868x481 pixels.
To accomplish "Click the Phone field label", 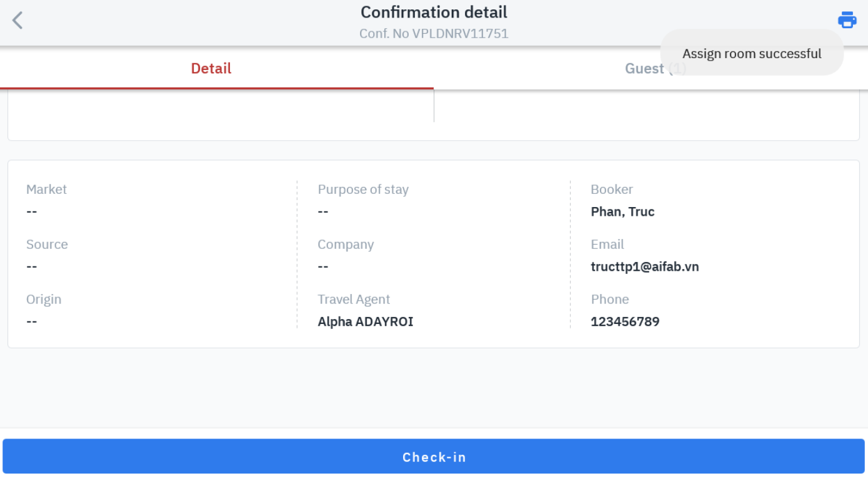I will coord(609,300).
